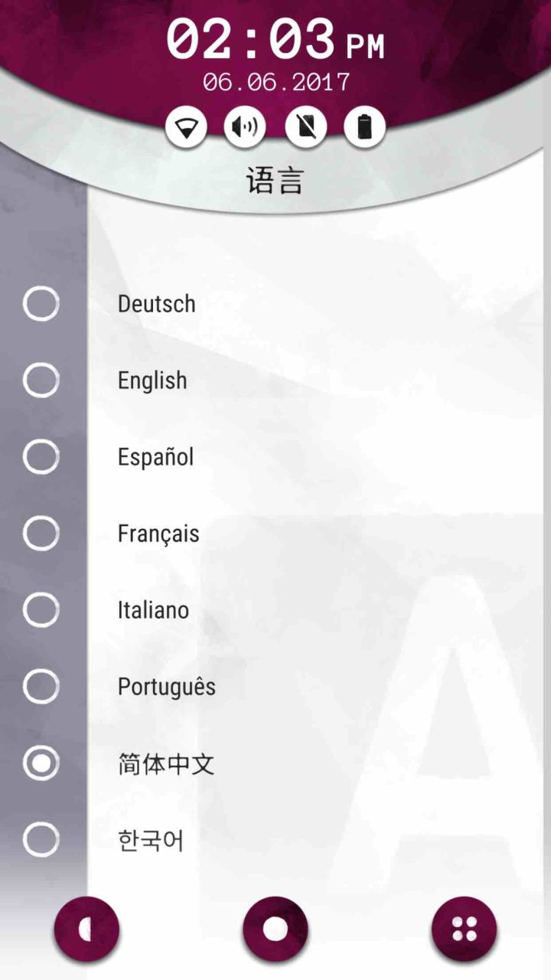This screenshot has width=551, height=980.
Task: Open the four-dot apps grid button
Action: (464, 929)
